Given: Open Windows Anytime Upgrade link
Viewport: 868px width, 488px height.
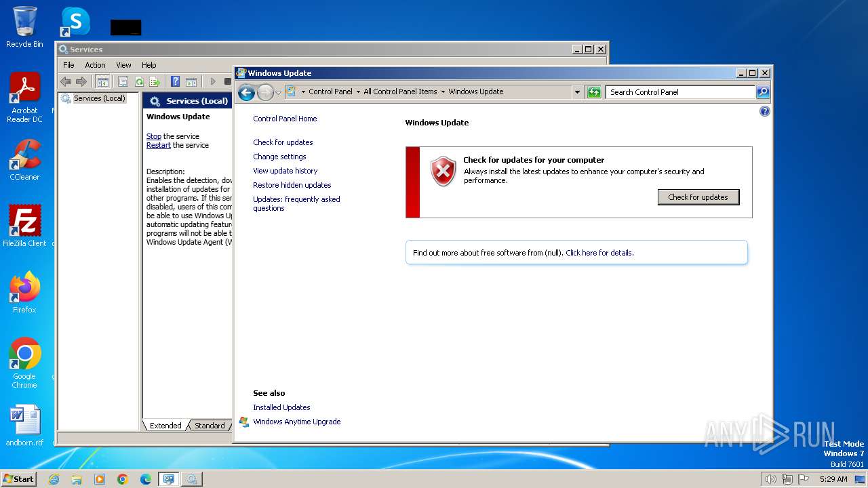Looking at the screenshot, I should [297, 422].
